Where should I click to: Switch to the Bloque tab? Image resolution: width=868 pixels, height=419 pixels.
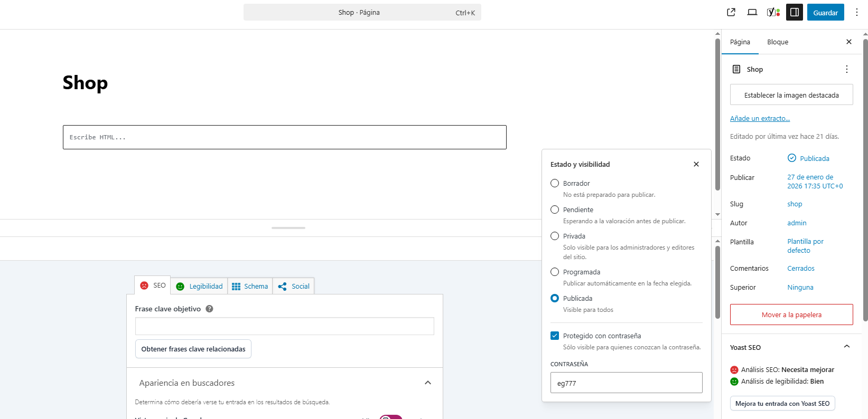(778, 42)
